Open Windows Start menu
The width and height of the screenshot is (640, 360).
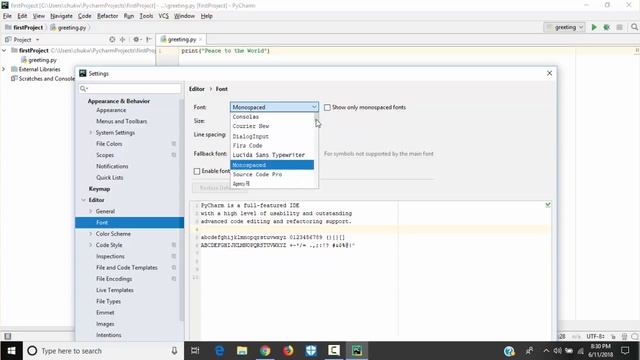pos(11,351)
